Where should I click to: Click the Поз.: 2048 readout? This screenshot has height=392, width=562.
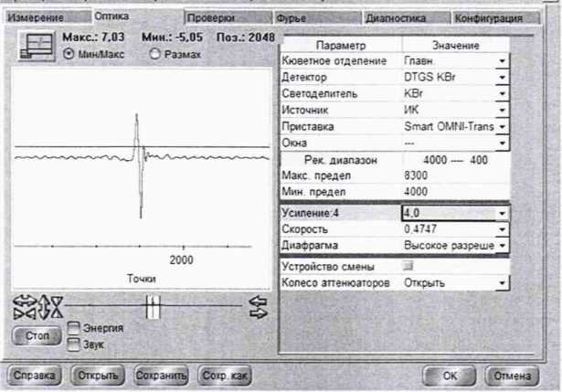pos(246,37)
